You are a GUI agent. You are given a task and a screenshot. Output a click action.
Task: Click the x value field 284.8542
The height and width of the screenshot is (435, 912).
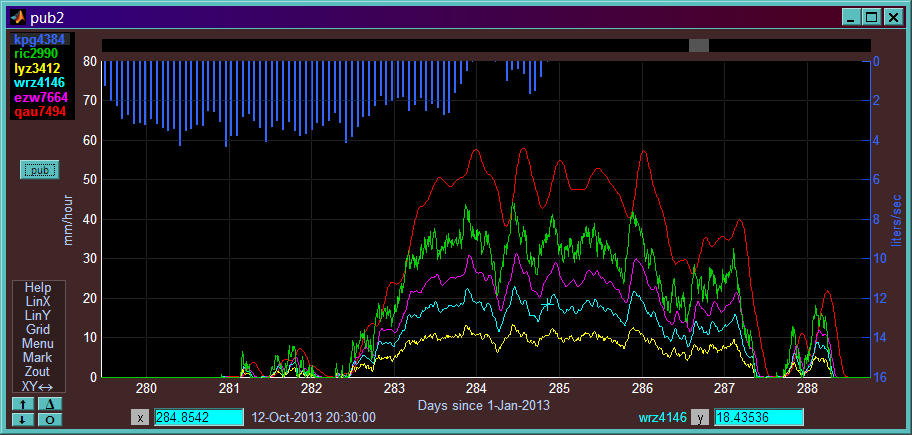click(x=199, y=418)
